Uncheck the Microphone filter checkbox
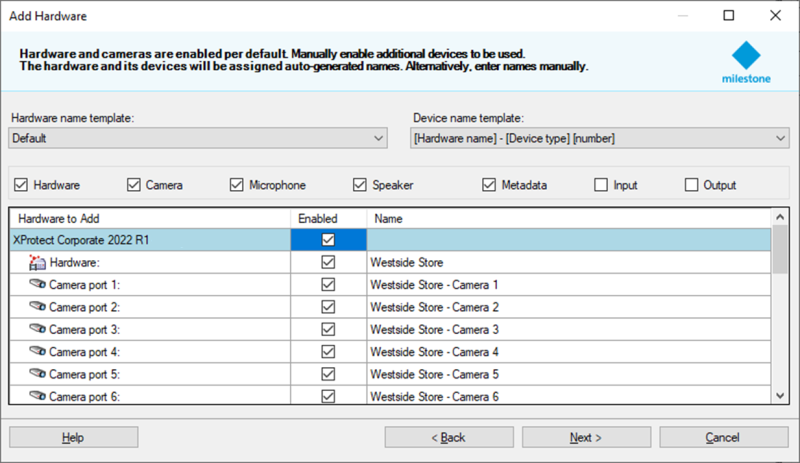Viewport: 800px width, 463px height. [237, 185]
